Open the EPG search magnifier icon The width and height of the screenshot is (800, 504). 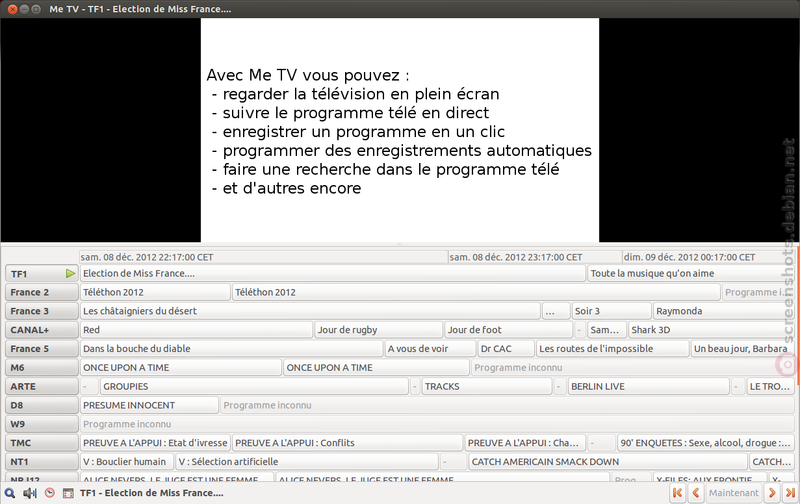pyautogui.click(x=10, y=493)
